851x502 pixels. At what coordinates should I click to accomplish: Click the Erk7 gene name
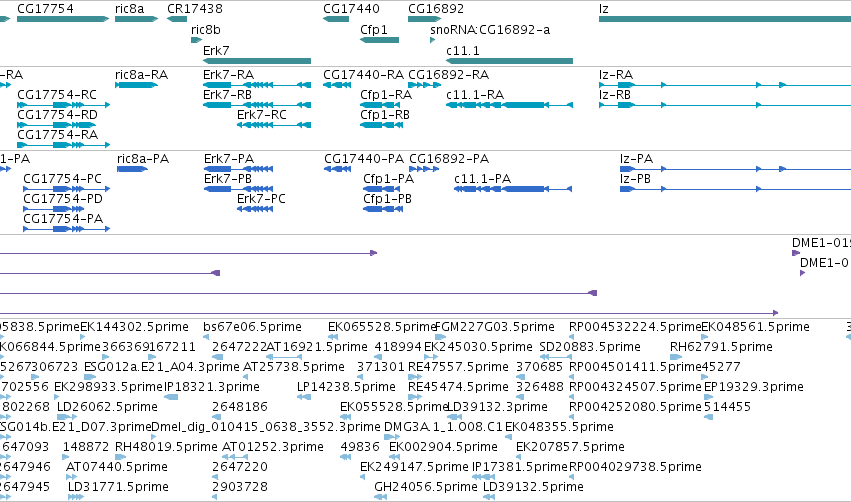216,50
